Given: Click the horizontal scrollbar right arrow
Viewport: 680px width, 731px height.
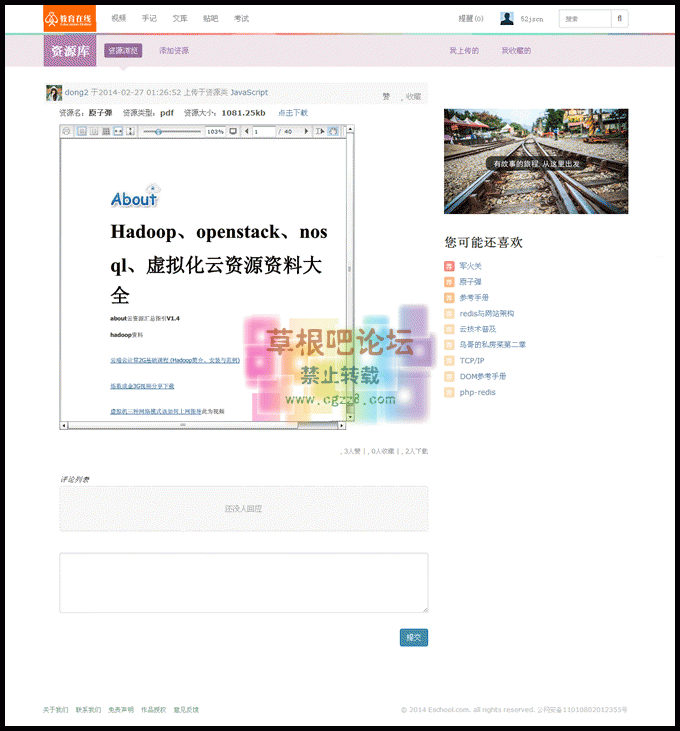Looking at the screenshot, I should tap(342, 425).
